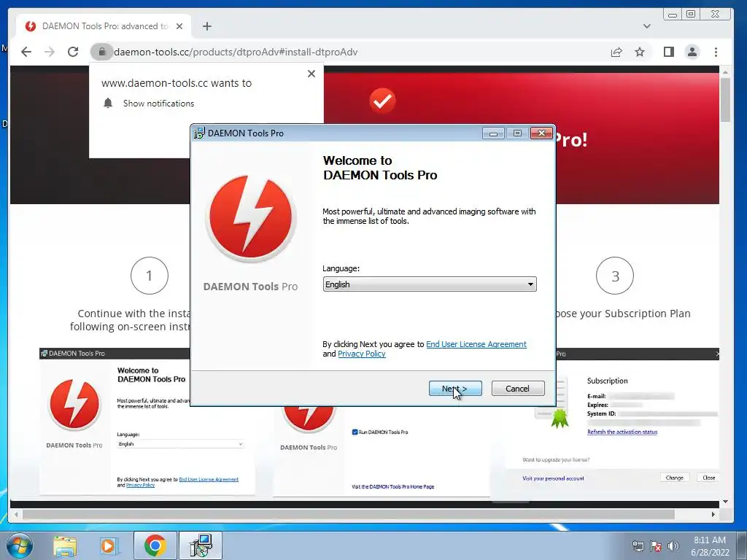Open the Chrome profile avatar menu
The width and height of the screenshot is (747, 560).
tap(692, 52)
